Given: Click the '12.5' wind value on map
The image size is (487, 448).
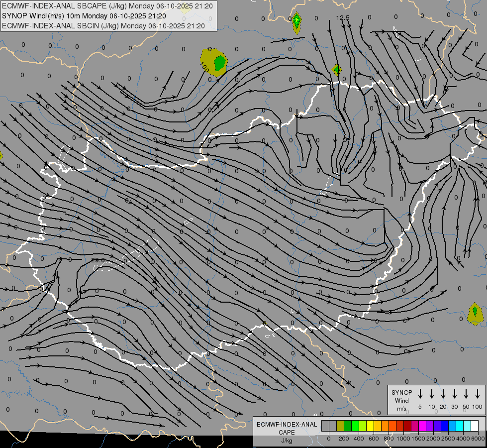Looking at the screenshot, I should (x=343, y=18).
